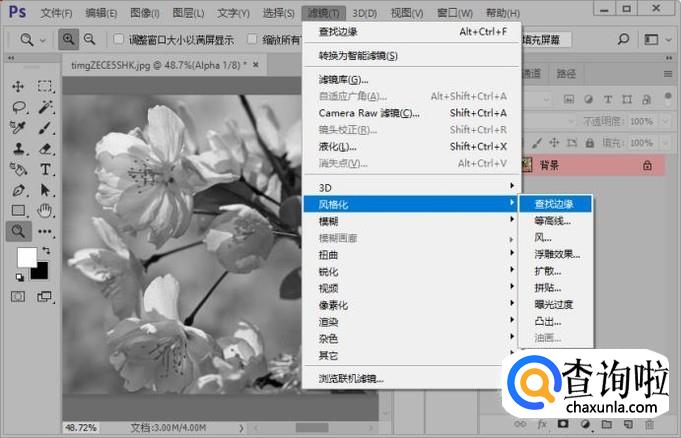Select the Rectangle shape tool

click(x=19, y=210)
